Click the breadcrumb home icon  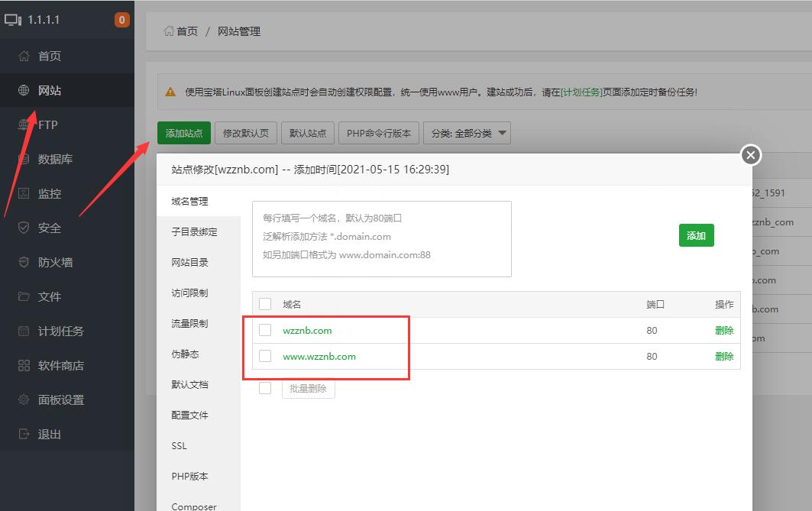pyautogui.click(x=169, y=31)
